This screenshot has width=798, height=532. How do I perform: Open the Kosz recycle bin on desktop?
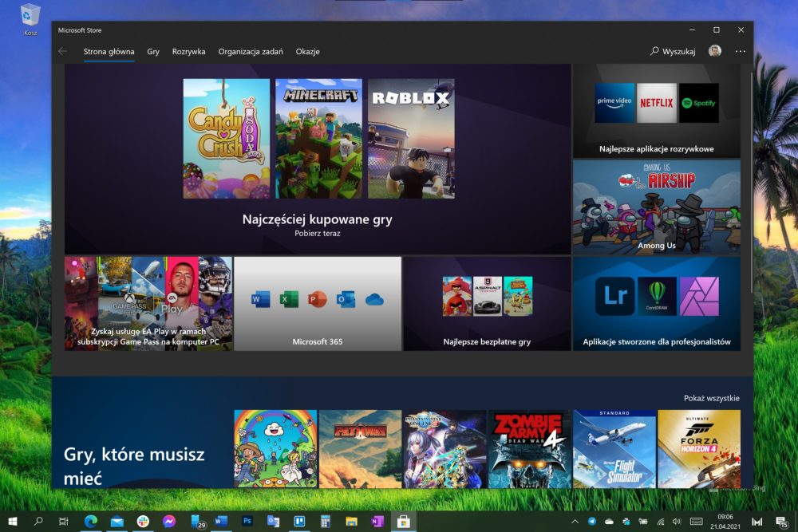[x=30, y=19]
